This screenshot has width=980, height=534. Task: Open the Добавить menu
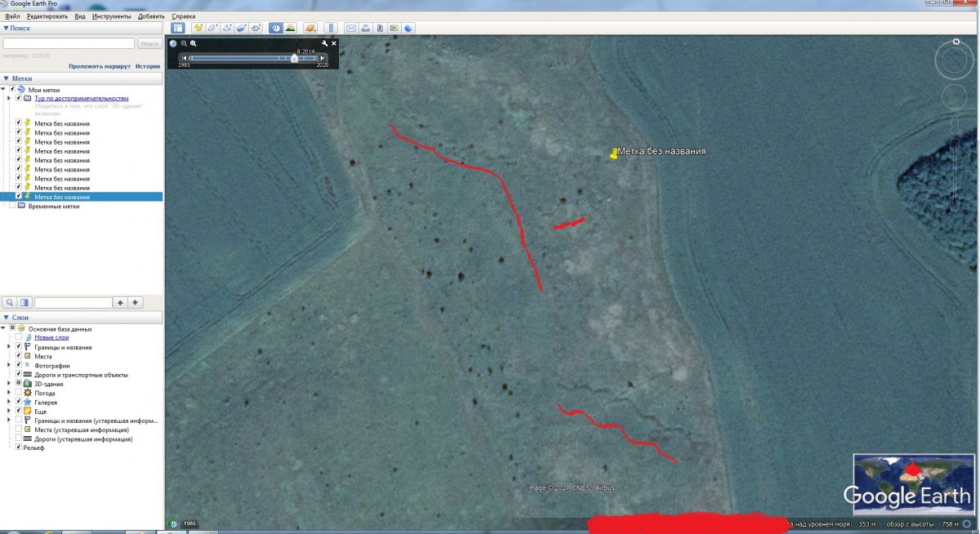tap(151, 16)
